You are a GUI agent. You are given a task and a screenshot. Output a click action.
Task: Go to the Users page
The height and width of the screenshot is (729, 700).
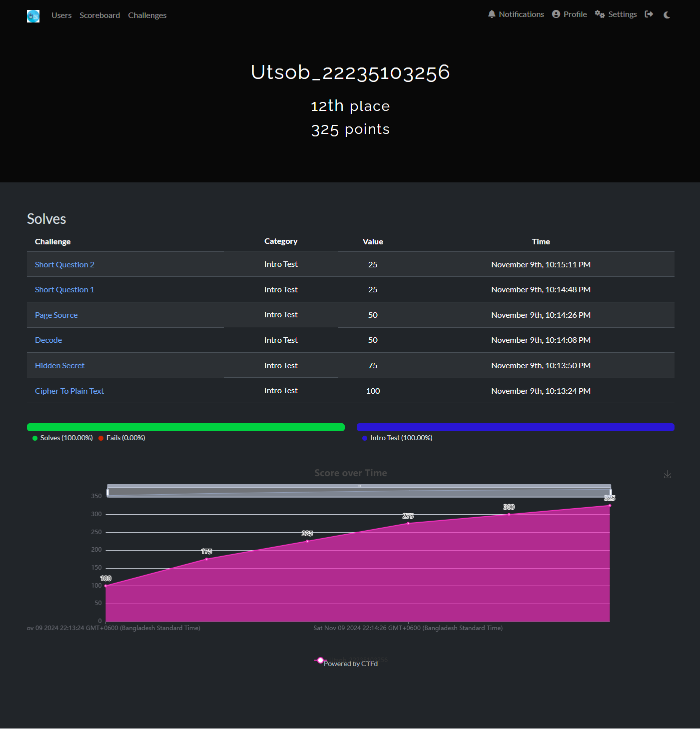(61, 15)
